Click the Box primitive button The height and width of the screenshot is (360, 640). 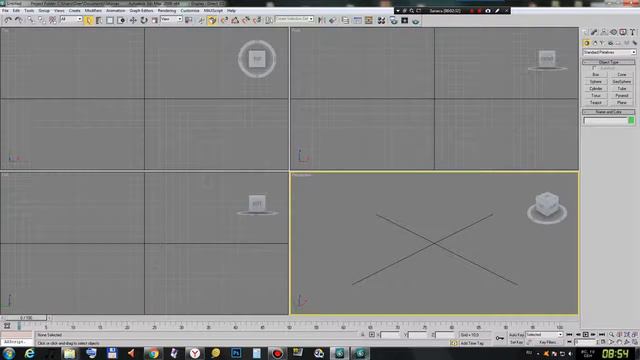pyautogui.click(x=596, y=75)
